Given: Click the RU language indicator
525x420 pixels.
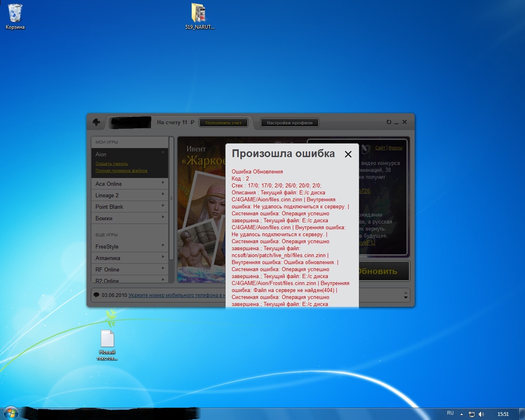Looking at the screenshot, I should click(450, 413).
